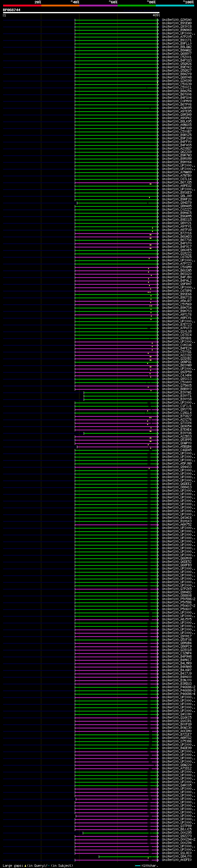Select hit label UniRef100_C6T8P8

[x=176, y=291]
